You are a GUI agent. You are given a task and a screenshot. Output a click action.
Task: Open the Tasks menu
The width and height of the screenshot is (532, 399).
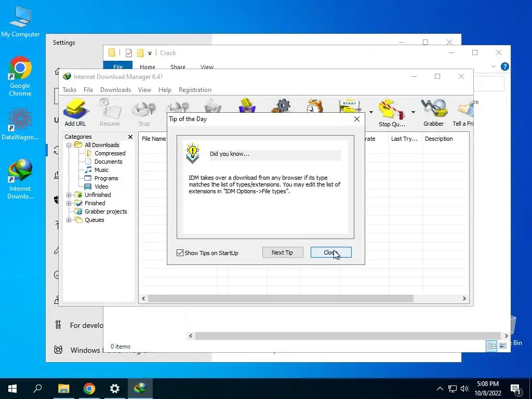click(x=69, y=90)
